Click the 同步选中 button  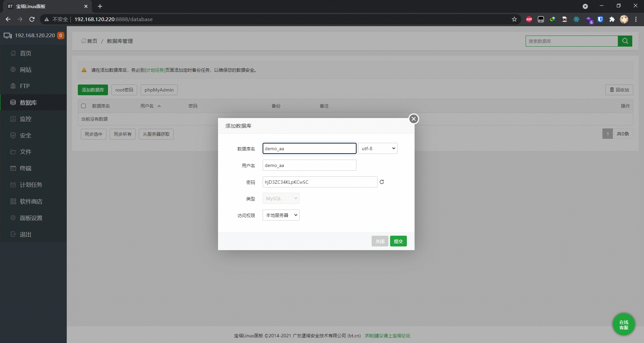click(x=94, y=134)
